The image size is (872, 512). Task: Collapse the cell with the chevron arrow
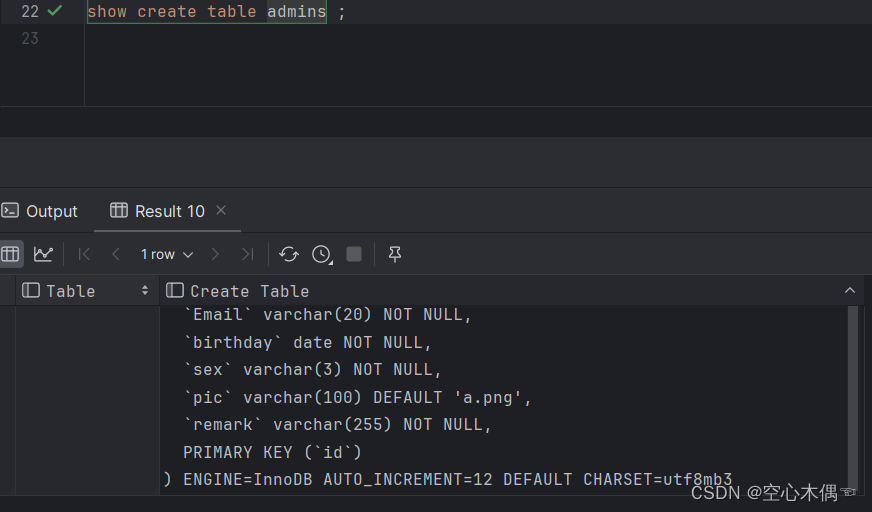[850, 290]
